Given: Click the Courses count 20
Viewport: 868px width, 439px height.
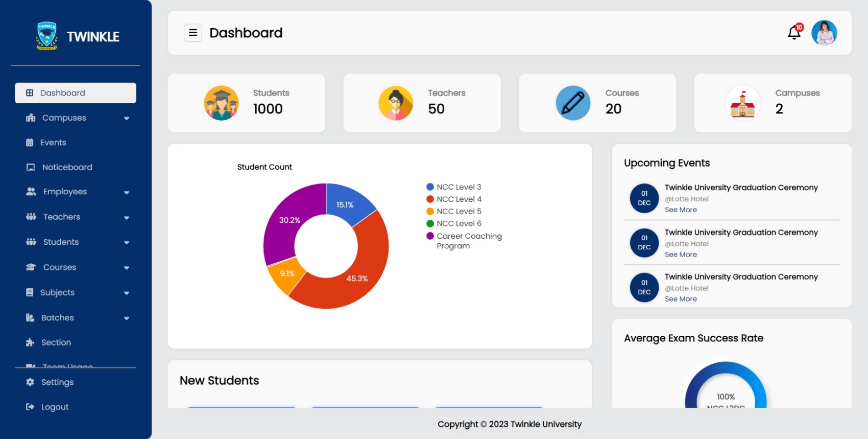Looking at the screenshot, I should click(614, 109).
